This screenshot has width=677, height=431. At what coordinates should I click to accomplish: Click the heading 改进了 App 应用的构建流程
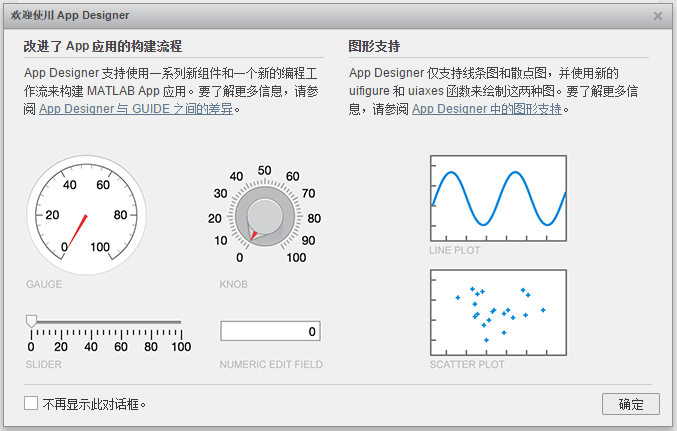click(x=103, y=46)
